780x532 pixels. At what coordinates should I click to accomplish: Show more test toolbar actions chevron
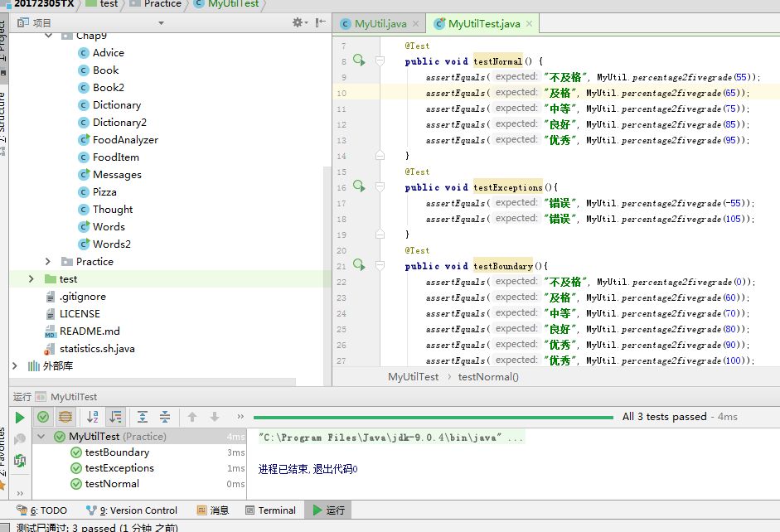240,417
